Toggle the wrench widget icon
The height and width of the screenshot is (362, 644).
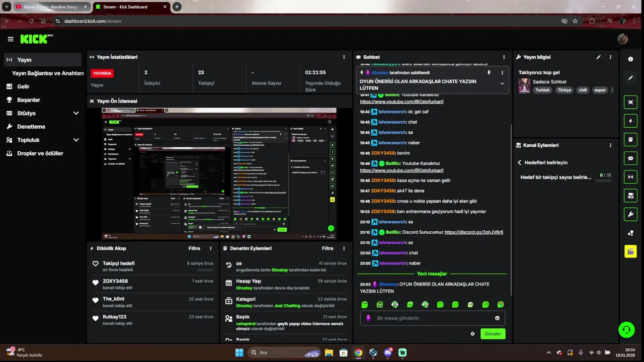point(630,214)
